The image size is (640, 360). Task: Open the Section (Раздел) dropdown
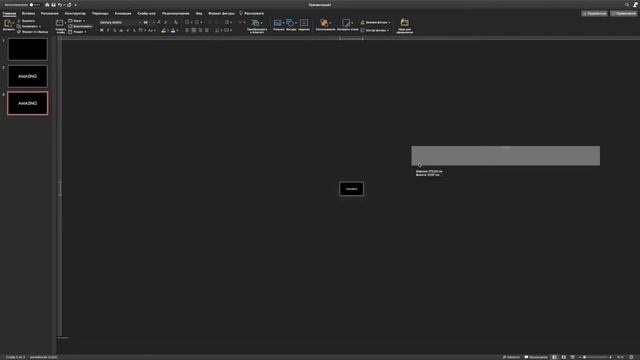click(78, 31)
